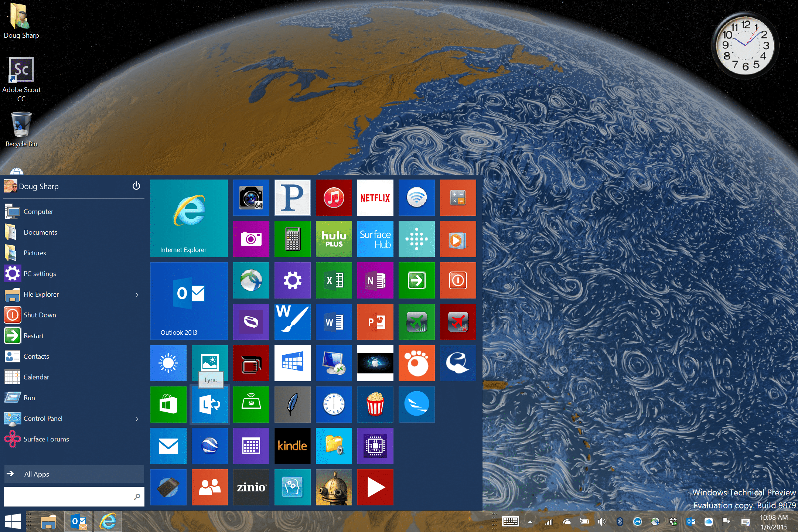Open the Google Earth tile
Viewport: 798px width, 532px height.
point(210,446)
